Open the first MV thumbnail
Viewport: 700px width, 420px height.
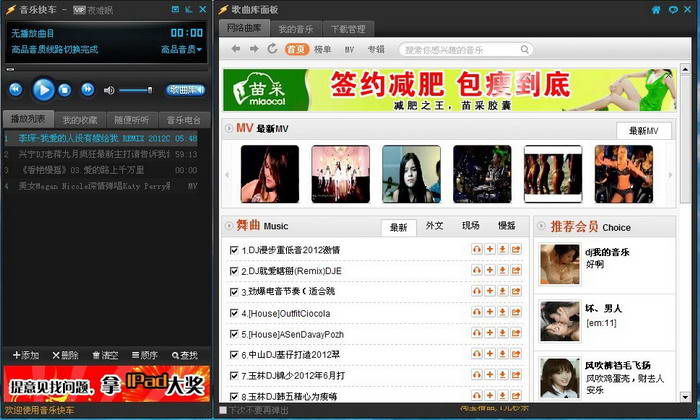pos(270,174)
